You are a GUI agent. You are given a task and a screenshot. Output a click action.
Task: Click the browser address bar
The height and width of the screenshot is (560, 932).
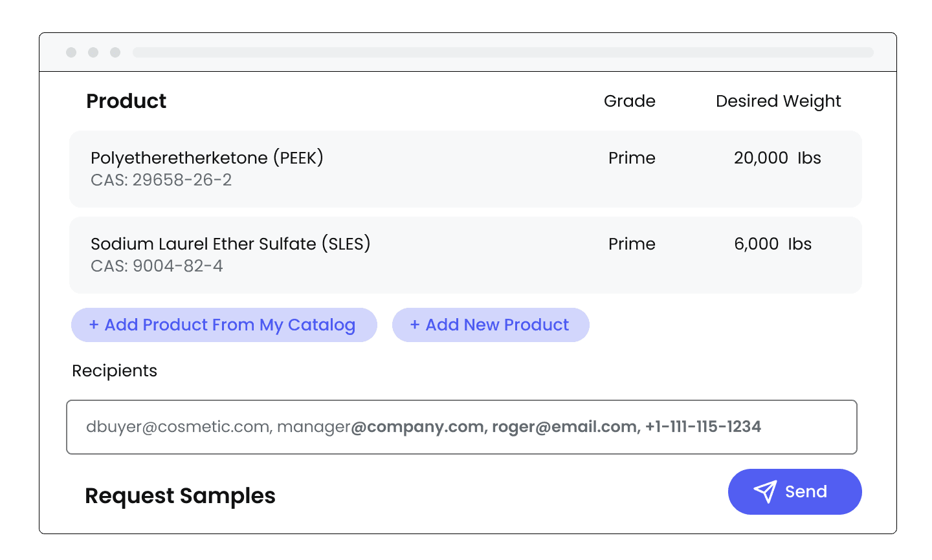[x=503, y=52]
